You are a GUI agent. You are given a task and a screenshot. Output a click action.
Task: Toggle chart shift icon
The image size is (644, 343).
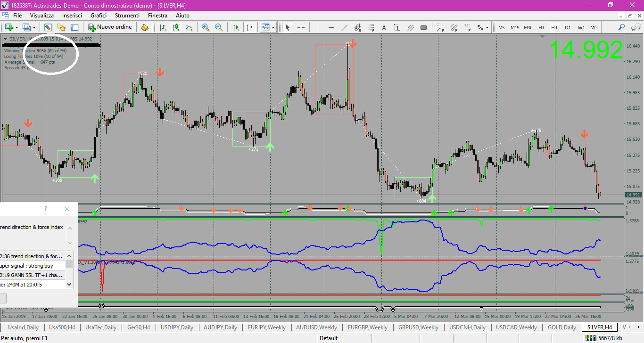[249, 27]
